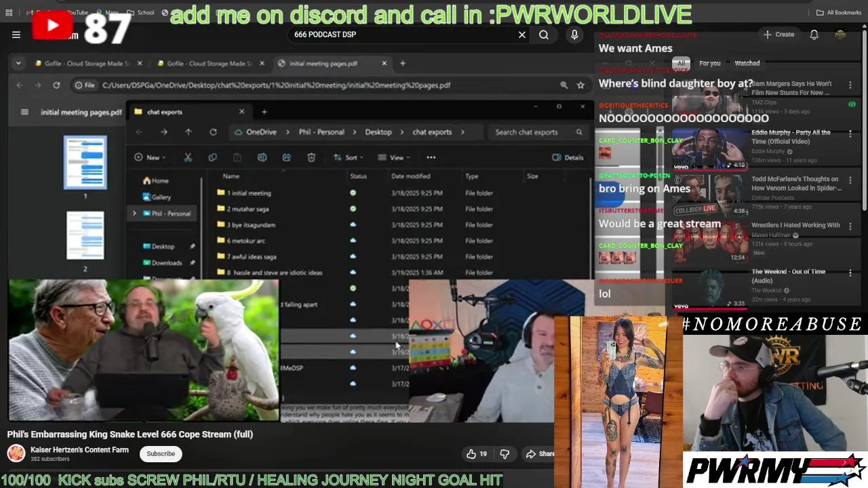868x488 pixels.
Task: Expand chevron after OneDrive in breadcrumb
Action: click(x=288, y=132)
